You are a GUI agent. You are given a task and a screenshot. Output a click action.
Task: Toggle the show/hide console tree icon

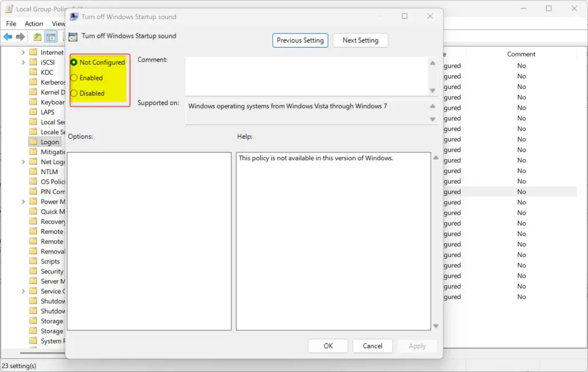coord(51,37)
